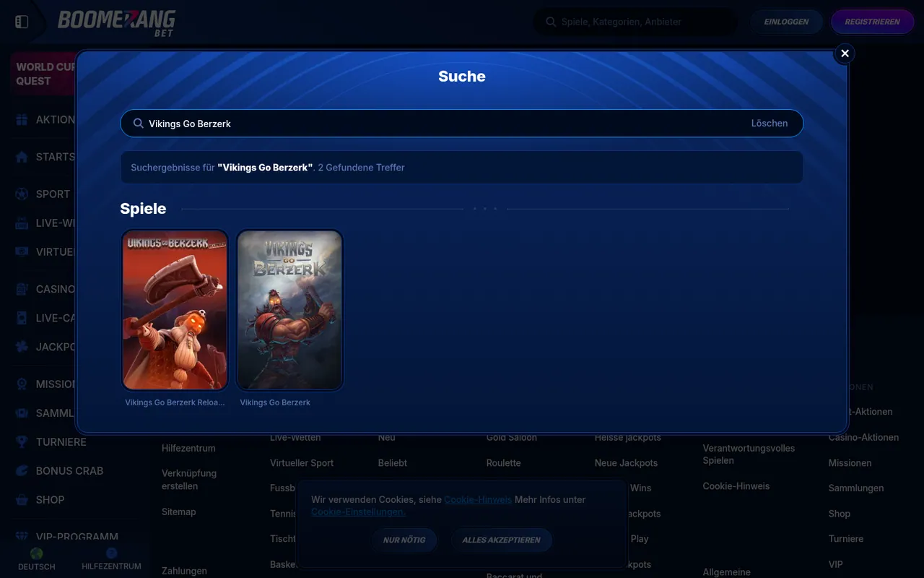Image resolution: width=924 pixels, height=578 pixels.
Task: Open the Beliebt footer link
Action: pyautogui.click(x=393, y=462)
